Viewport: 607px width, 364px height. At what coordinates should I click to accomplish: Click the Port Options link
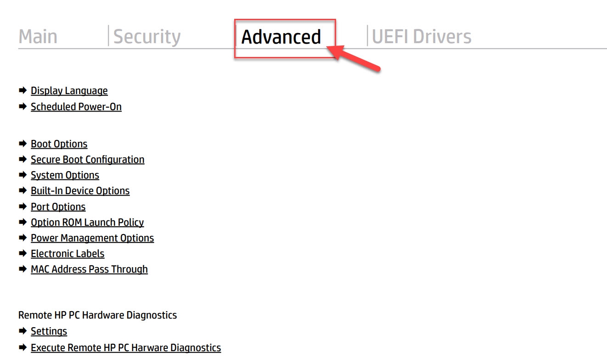coord(58,207)
